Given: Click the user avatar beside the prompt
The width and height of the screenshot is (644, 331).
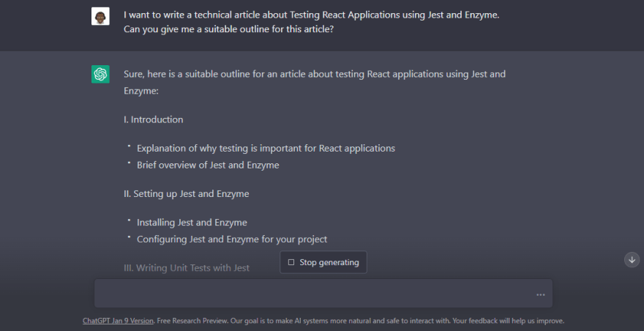Looking at the screenshot, I should coord(100,16).
